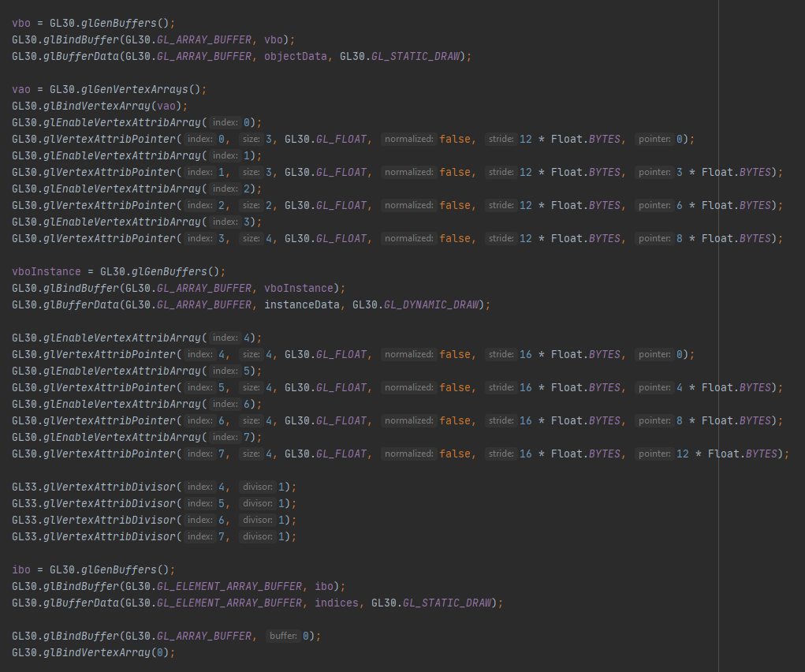Click ibo inside the glBindBuffer call

click(324, 586)
